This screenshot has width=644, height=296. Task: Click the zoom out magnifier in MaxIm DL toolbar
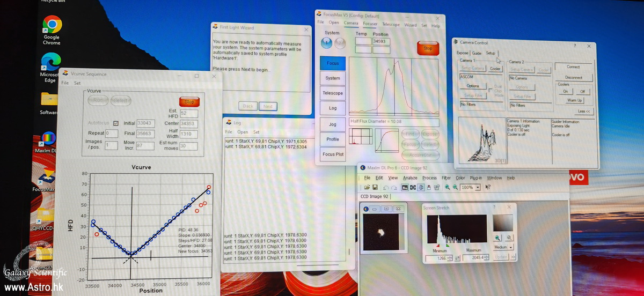455,187
